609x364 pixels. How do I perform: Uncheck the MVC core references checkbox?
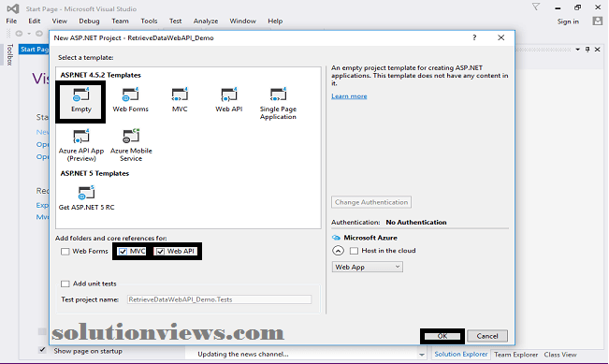point(123,252)
